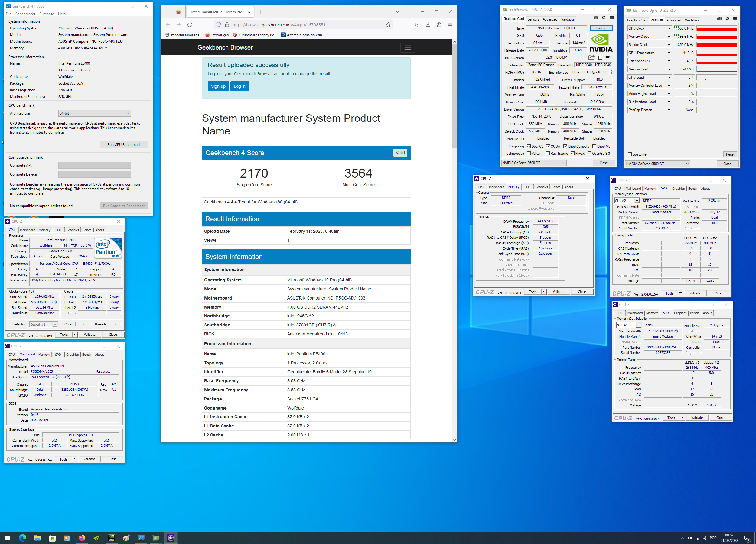Click Bus Interface question mark in GPU-Z
The height and width of the screenshot is (544, 756).
pyautogui.click(x=611, y=72)
